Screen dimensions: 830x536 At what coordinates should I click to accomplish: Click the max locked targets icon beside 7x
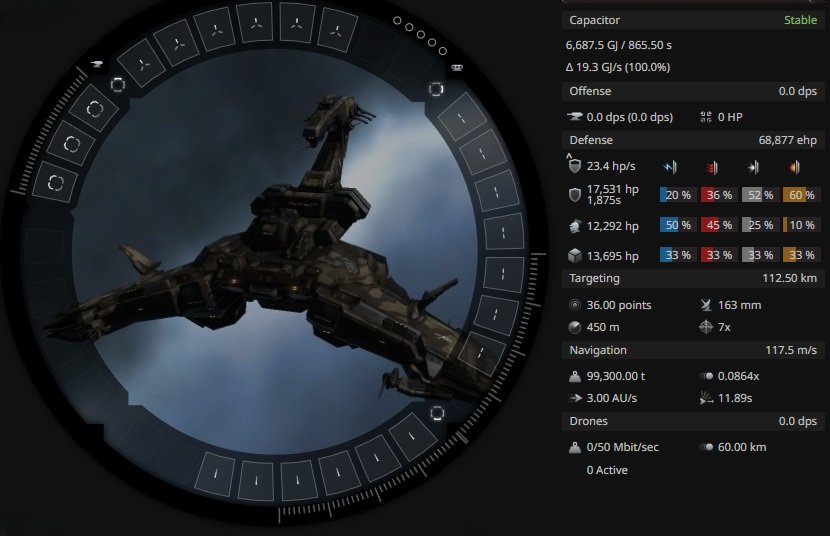click(706, 328)
